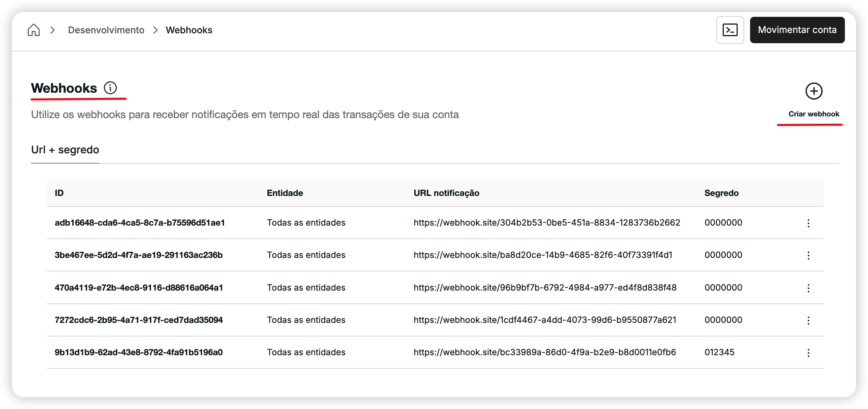Select the Entidade column header
Image resolution: width=868 pixels, height=409 pixels.
[285, 193]
